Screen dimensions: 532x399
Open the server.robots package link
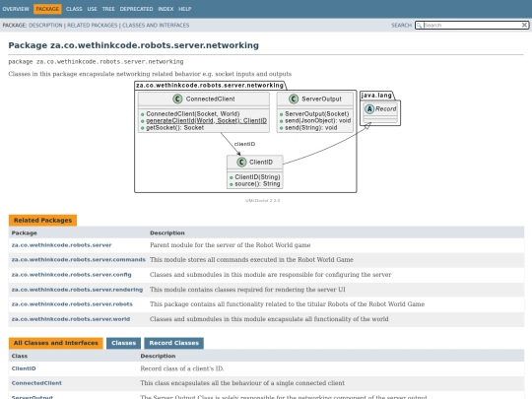pos(72,304)
